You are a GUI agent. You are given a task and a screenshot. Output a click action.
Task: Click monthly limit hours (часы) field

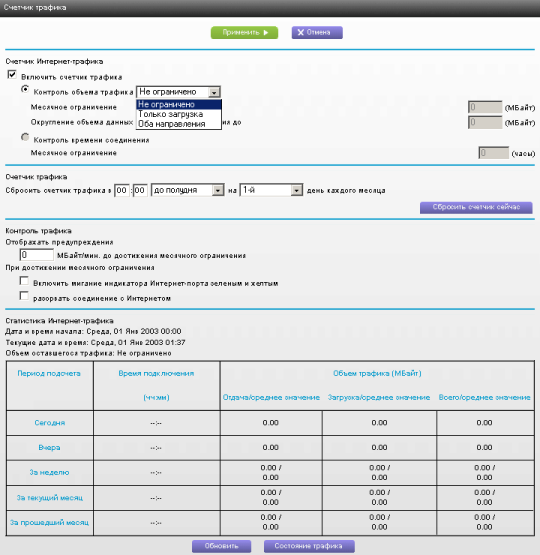494,153
